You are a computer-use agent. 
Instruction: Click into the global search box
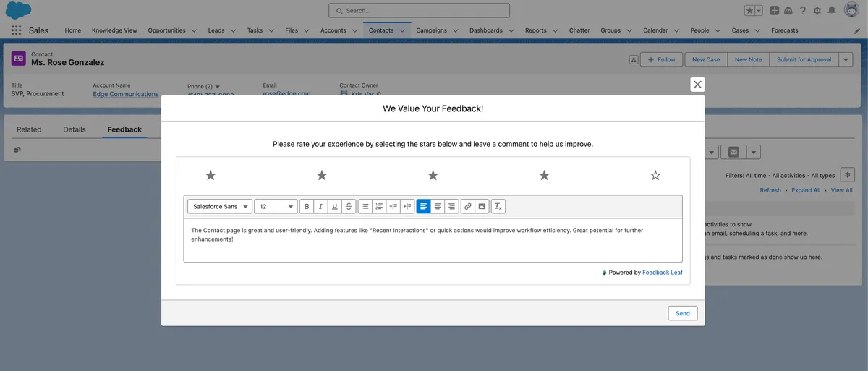(x=419, y=10)
